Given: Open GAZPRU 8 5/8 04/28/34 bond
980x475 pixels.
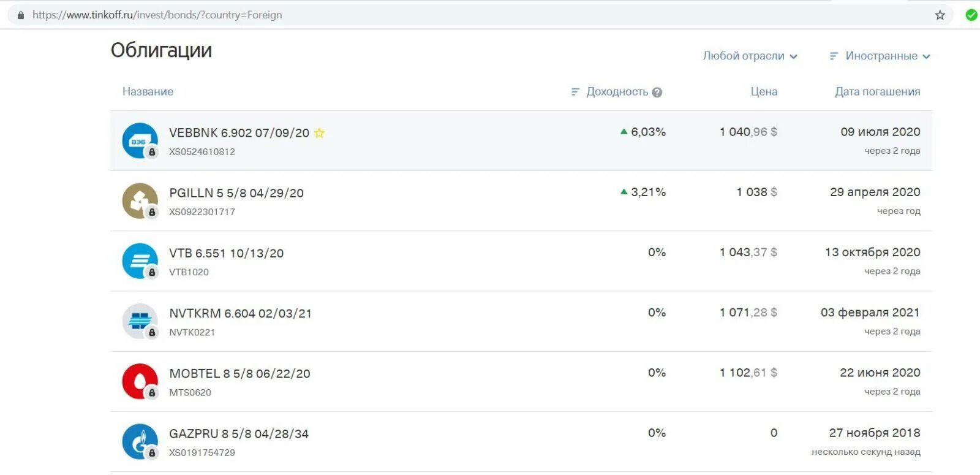Looking at the screenshot, I should [x=239, y=433].
